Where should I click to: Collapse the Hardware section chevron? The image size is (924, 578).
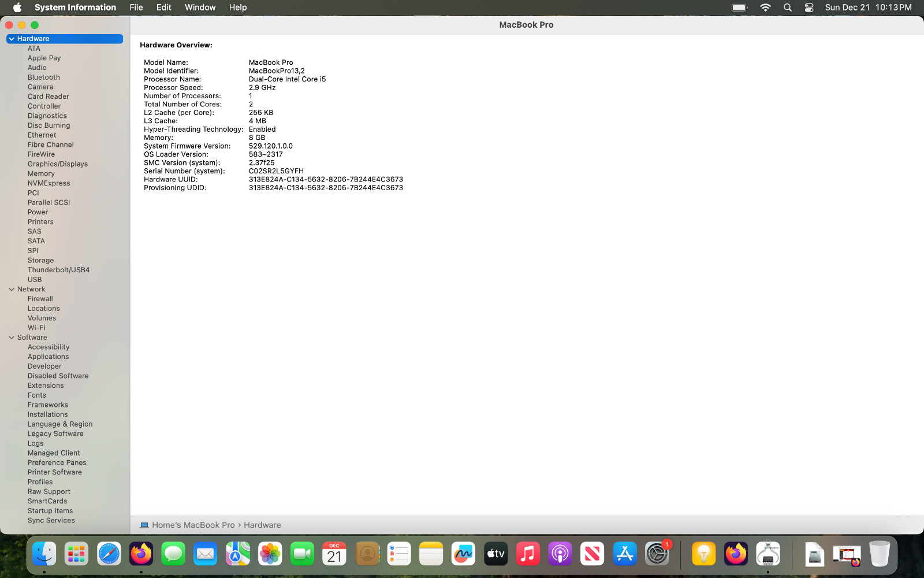click(x=12, y=39)
